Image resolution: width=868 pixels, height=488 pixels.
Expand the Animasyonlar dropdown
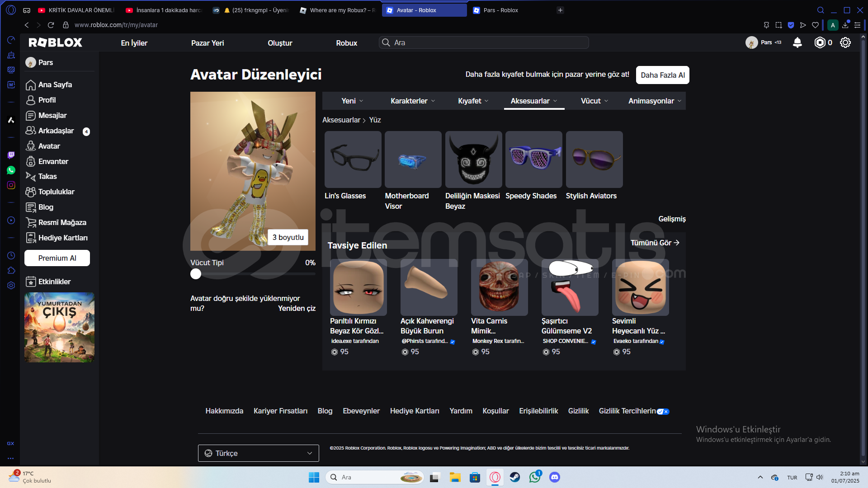pyautogui.click(x=655, y=101)
